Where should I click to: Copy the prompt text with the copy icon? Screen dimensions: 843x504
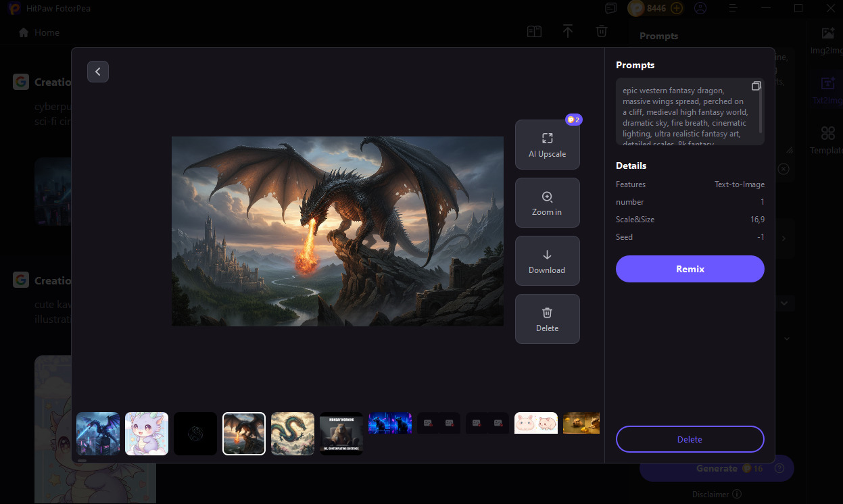tap(756, 86)
